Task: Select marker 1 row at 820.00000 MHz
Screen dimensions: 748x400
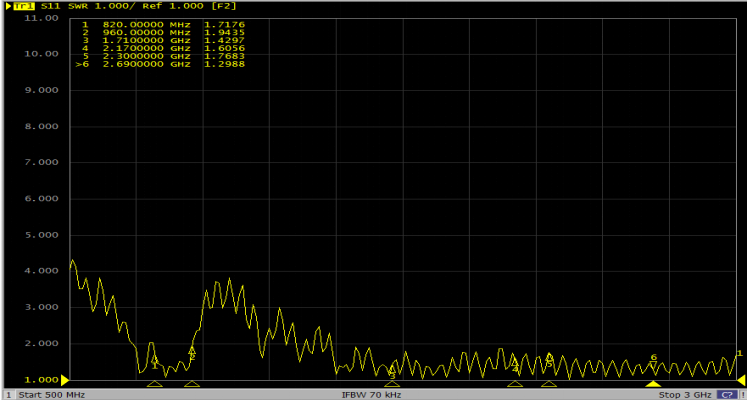Action: (x=164, y=24)
